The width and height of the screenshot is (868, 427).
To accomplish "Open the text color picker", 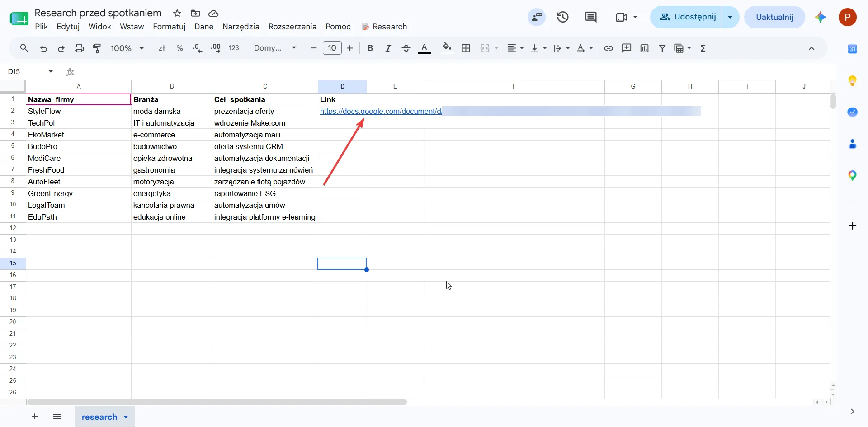I will click(x=424, y=48).
